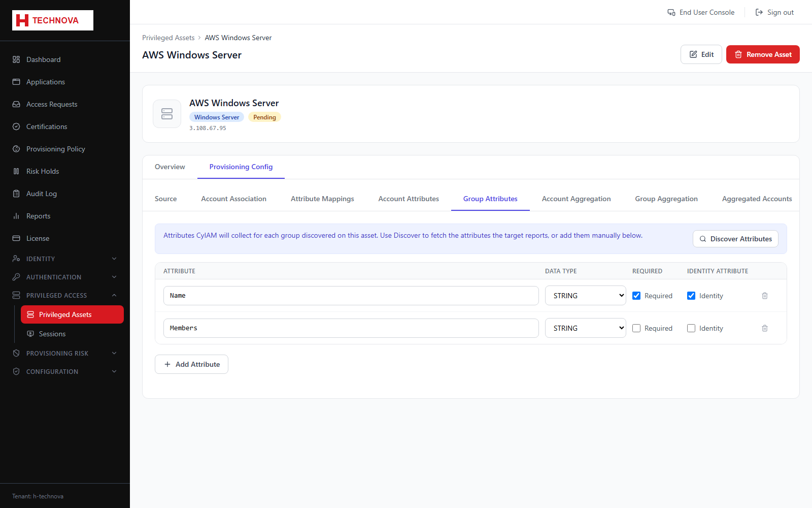Uncheck Required for Name attribute

[x=636, y=296]
